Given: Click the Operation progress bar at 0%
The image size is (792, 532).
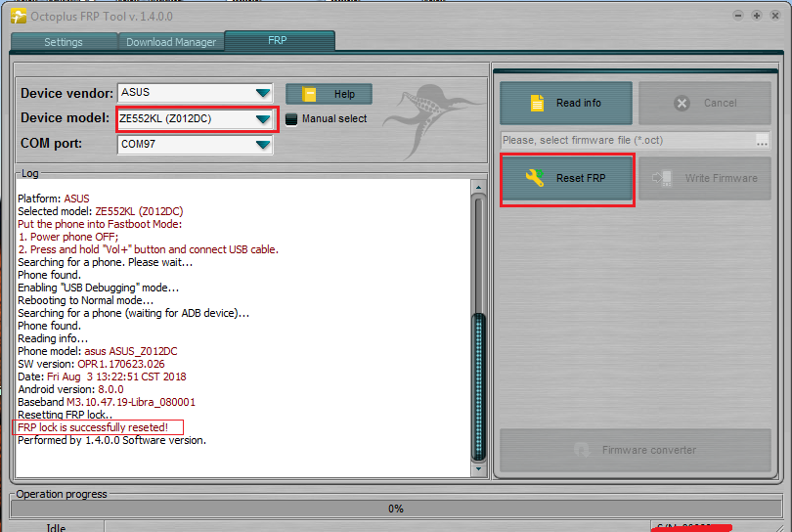Looking at the screenshot, I should pyautogui.click(x=396, y=509).
